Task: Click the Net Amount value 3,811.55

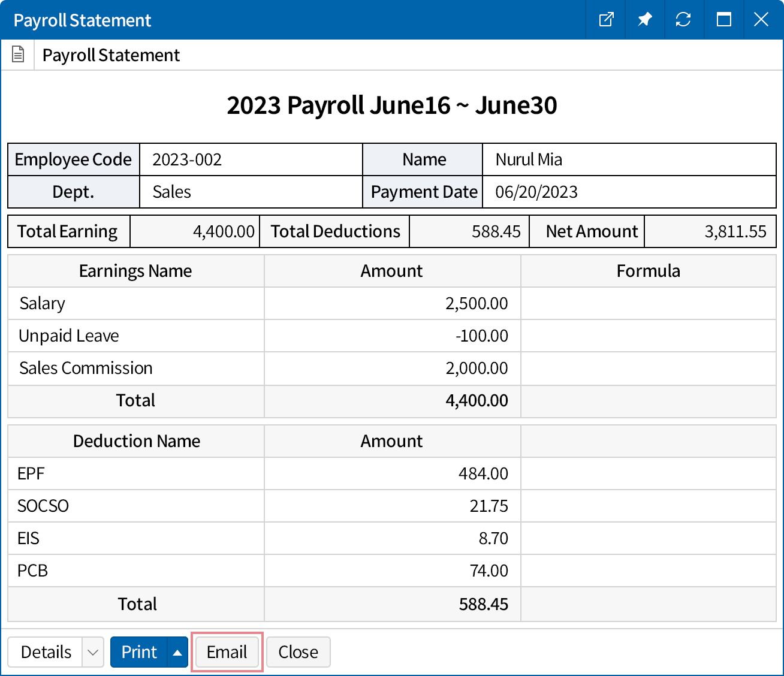Action: (x=735, y=231)
